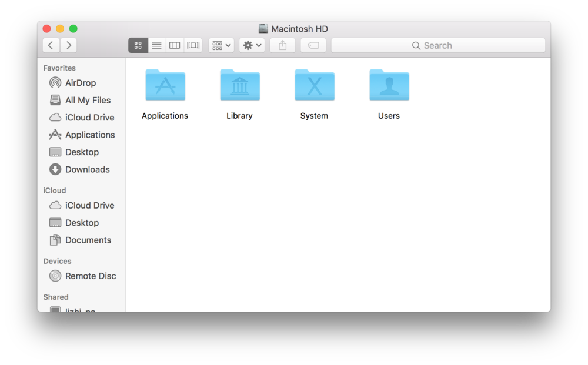This screenshot has width=588, height=365.
Task: Switch to icon view
Action: (x=138, y=45)
